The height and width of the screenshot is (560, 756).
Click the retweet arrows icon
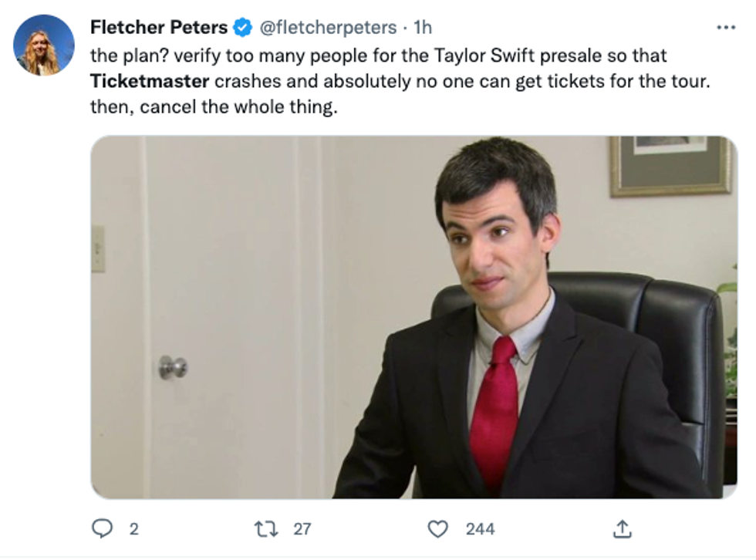coord(265,528)
